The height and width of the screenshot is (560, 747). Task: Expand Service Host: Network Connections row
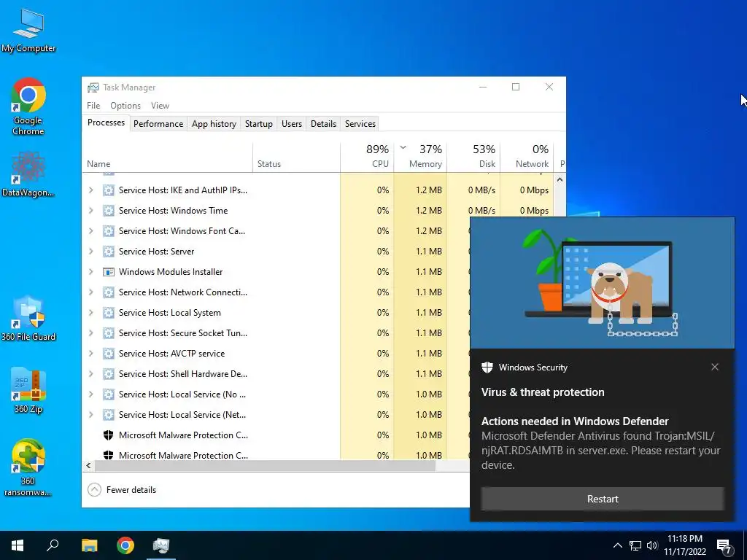tap(90, 292)
